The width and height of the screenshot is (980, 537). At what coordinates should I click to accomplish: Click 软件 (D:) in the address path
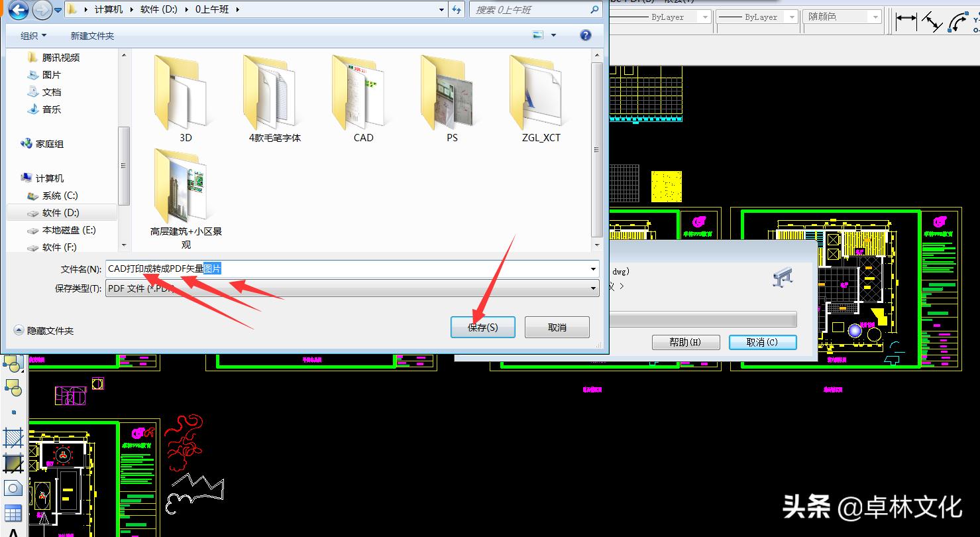pyautogui.click(x=159, y=10)
